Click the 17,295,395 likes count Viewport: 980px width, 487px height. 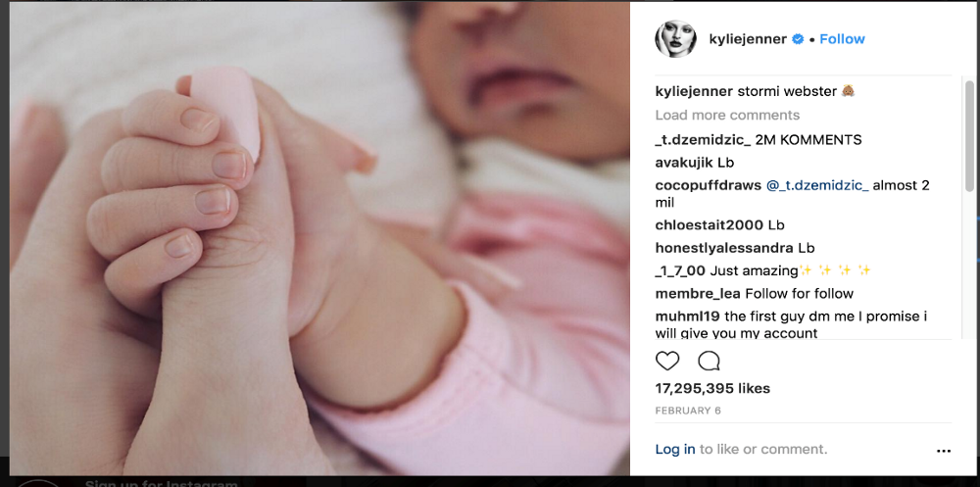pos(712,388)
